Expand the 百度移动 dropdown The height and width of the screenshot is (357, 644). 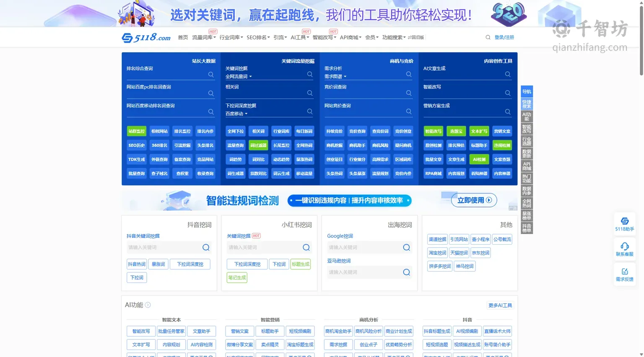[x=236, y=114]
